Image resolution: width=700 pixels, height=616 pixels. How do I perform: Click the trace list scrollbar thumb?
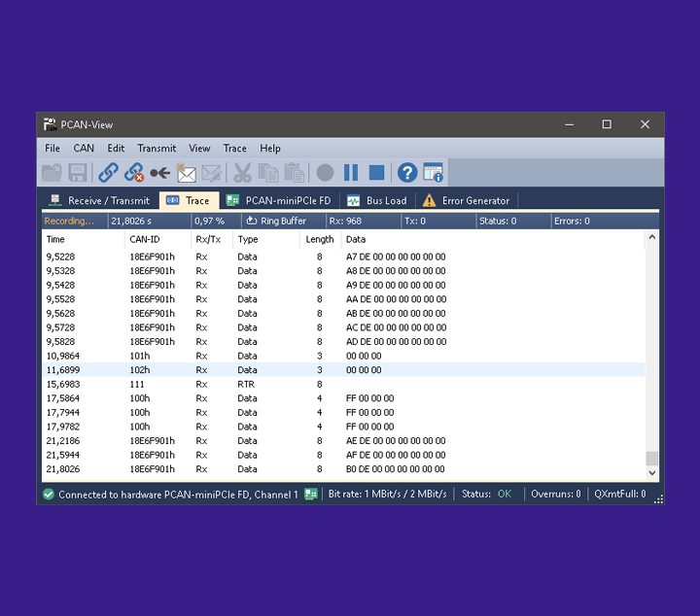(x=651, y=459)
